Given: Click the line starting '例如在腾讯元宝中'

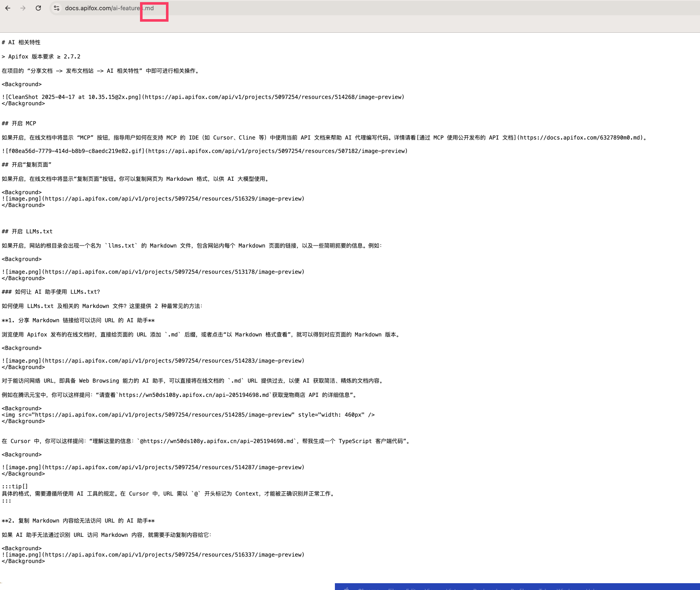Looking at the screenshot, I should click(180, 395).
